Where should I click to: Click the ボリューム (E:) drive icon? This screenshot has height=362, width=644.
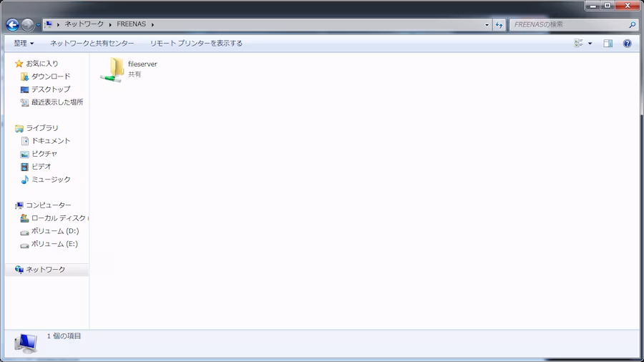[x=24, y=245]
